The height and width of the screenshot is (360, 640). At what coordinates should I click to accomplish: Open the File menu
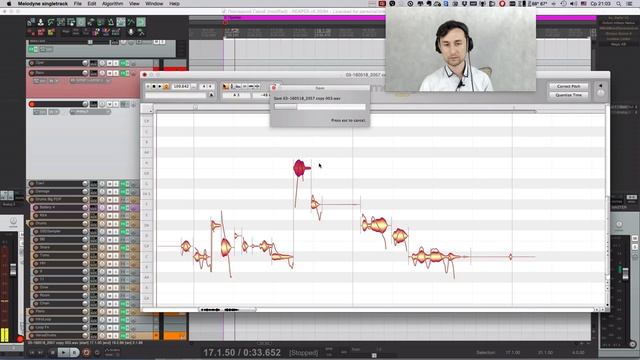(78, 4)
